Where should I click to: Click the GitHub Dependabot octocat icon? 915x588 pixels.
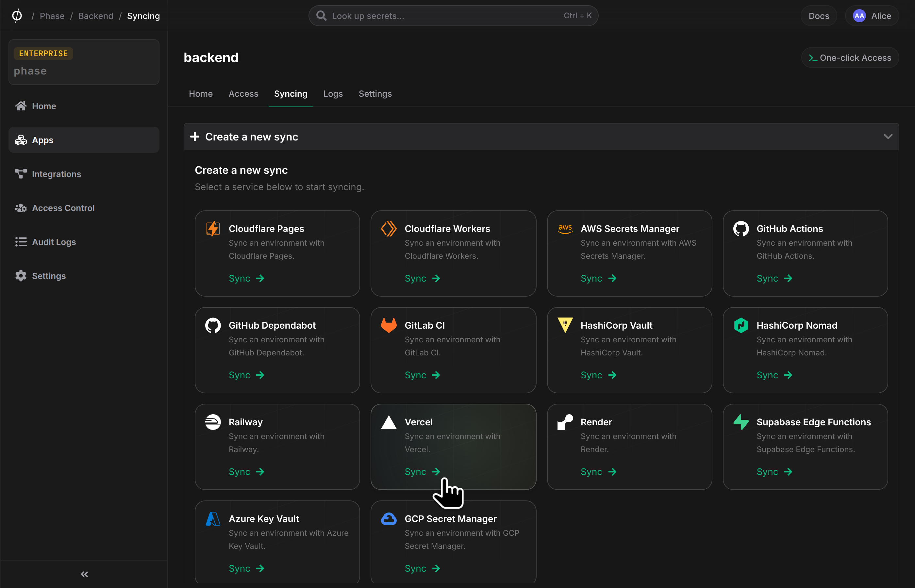(213, 325)
